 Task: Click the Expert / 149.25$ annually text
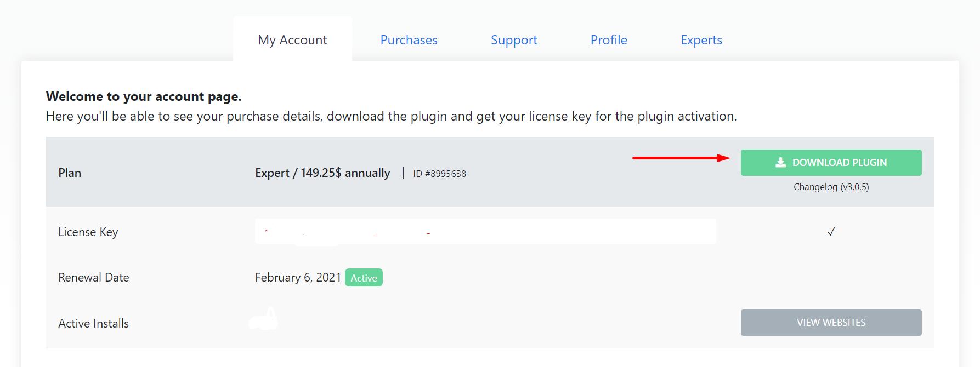click(x=322, y=173)
